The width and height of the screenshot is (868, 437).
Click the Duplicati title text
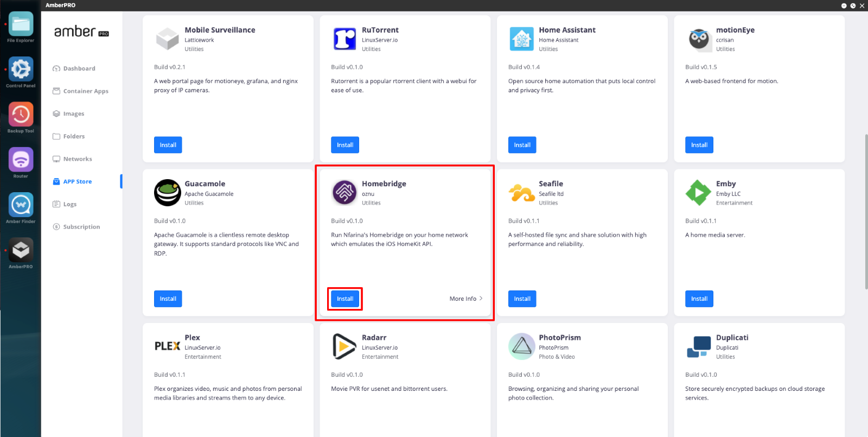click(x=732, y=338)
